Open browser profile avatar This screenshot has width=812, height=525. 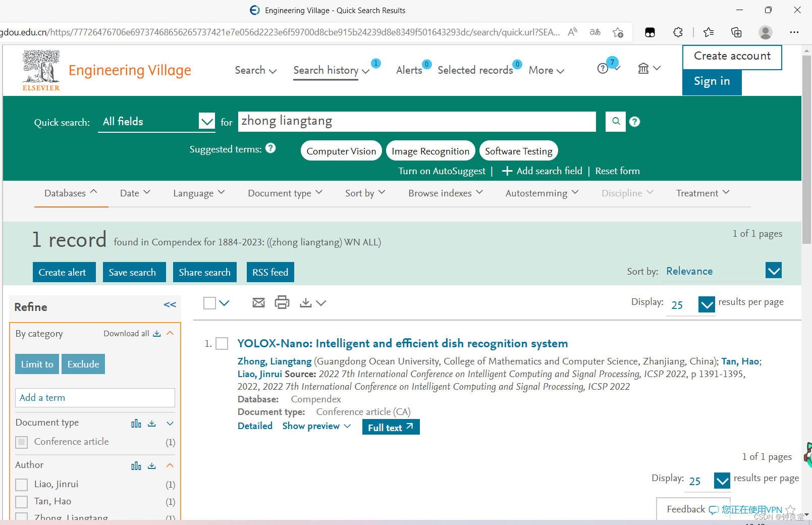(x=766, y=32)
